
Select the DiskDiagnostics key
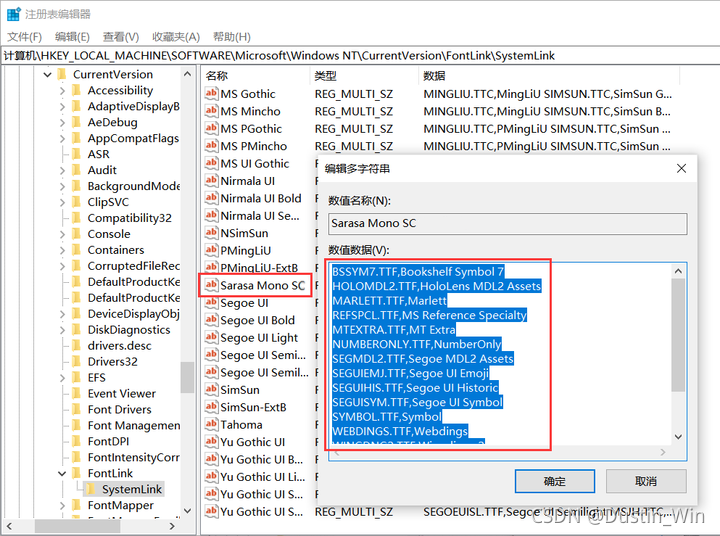(129, 330)
